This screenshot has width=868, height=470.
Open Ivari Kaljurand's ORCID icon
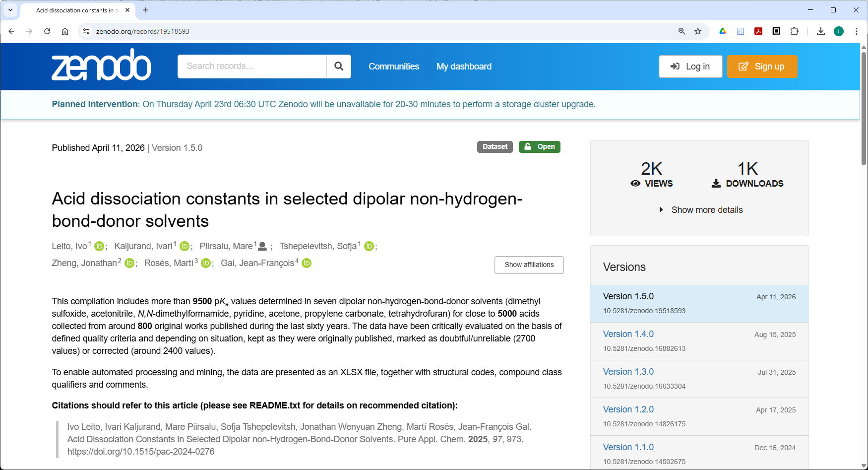pos(185,246)
